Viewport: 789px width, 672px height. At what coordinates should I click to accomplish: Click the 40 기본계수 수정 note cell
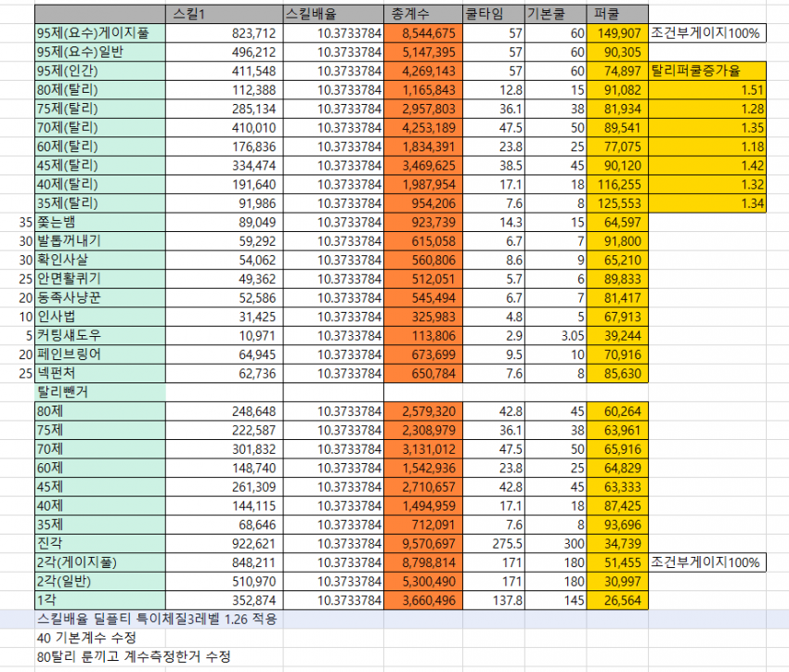pos(86,638)
